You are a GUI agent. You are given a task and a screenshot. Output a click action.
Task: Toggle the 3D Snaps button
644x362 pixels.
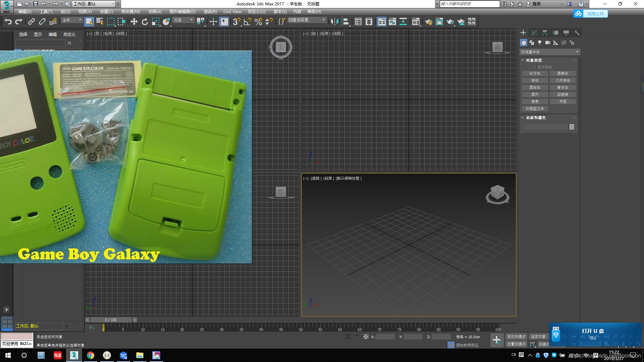pos(236,22)
